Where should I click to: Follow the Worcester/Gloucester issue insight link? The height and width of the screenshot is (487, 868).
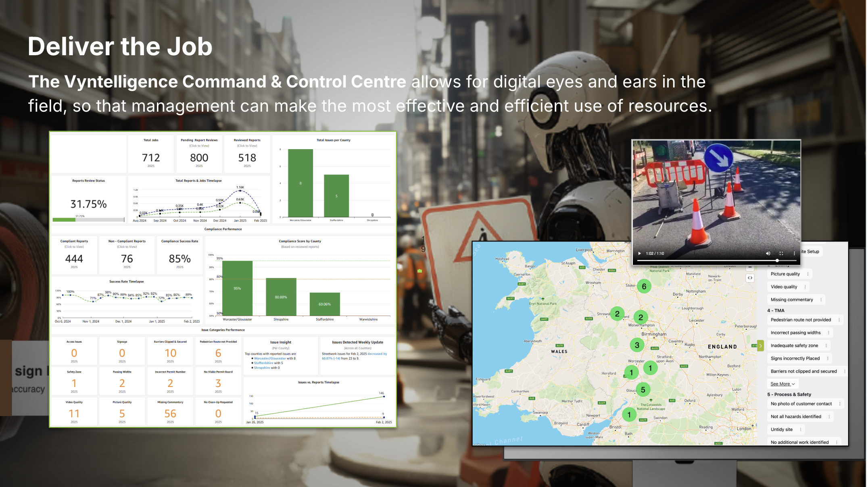269,358
